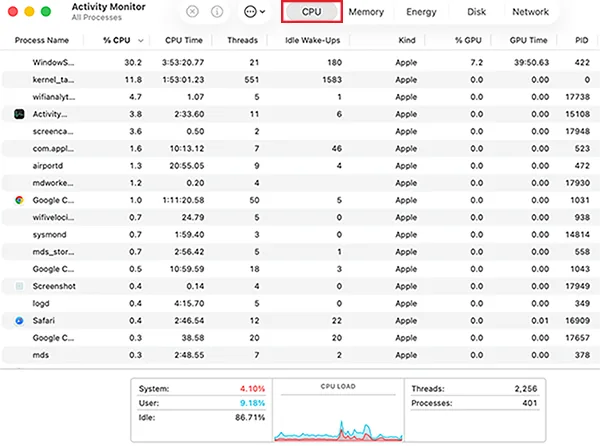Sort by Idle Wake-Ups column header
The image size is (600, 446).
tap(313, 40)
